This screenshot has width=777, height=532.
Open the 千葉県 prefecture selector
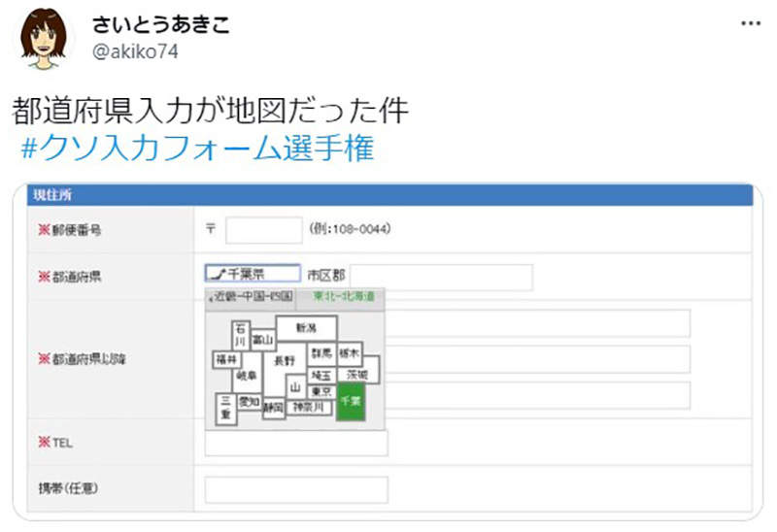(252, 275)
